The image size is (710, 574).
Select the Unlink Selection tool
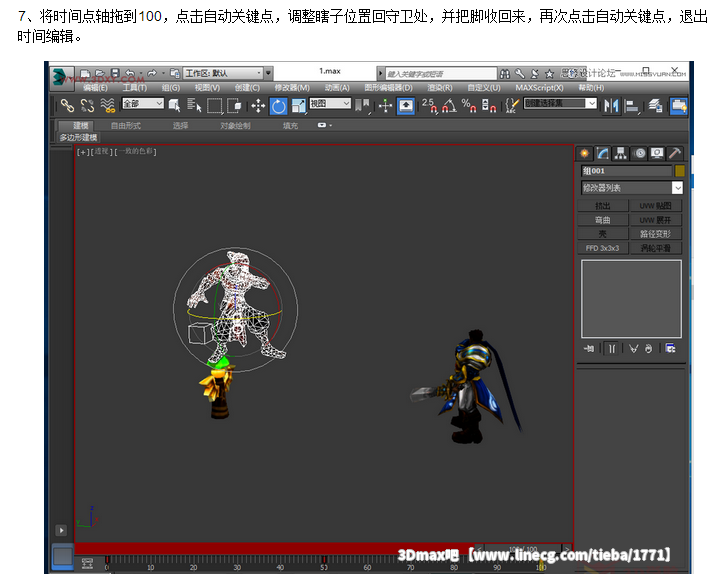pyautogui.click(x=87, y=105)
